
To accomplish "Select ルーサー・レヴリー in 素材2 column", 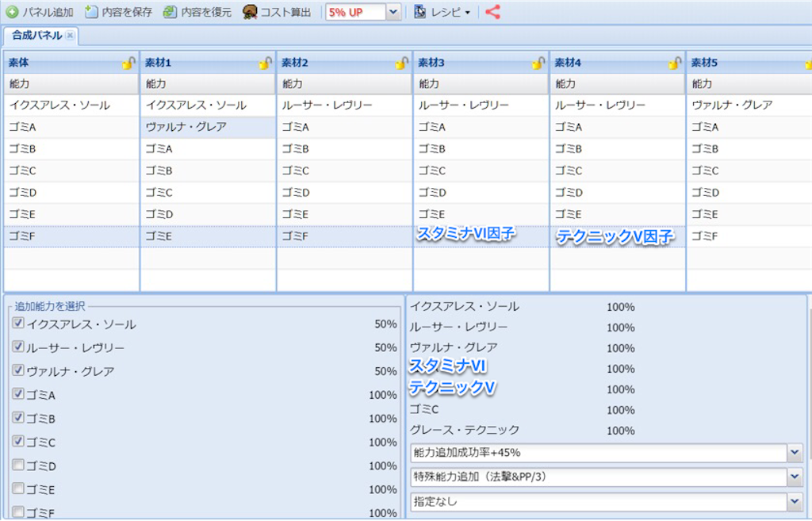I will click(345, 105).
